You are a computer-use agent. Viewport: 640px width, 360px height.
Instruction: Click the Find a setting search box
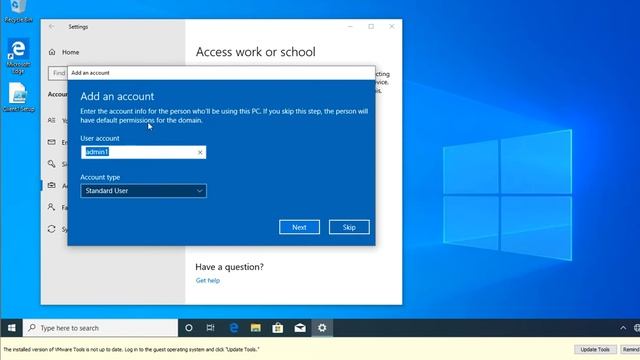(x=58, y=73)
